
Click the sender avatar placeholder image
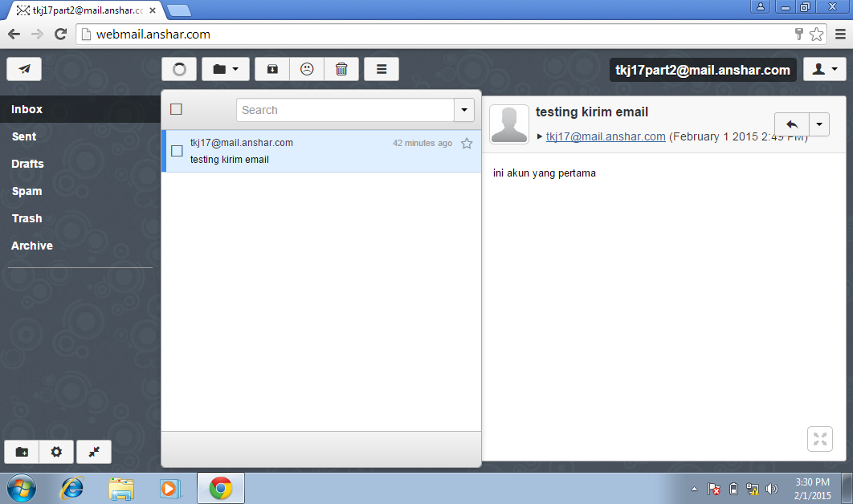coord(509,124)
